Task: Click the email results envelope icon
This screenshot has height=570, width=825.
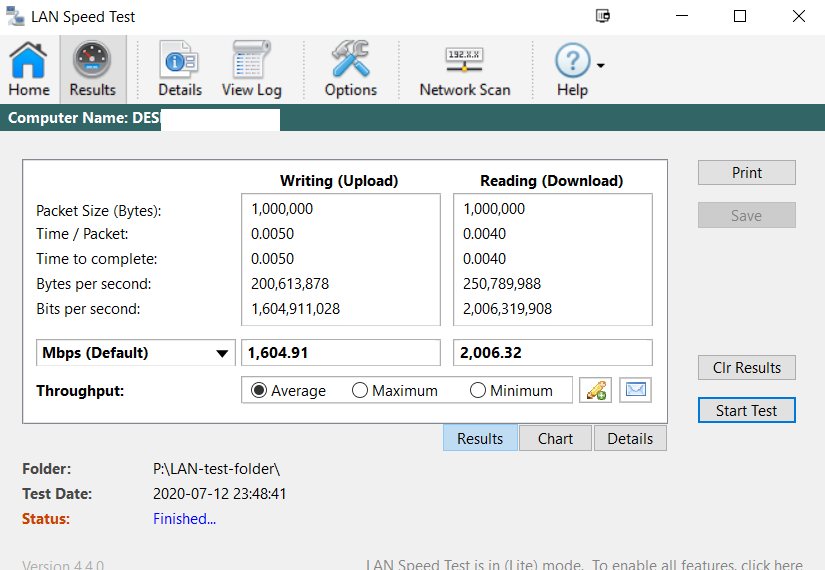Action: click(x=635, y=390)
